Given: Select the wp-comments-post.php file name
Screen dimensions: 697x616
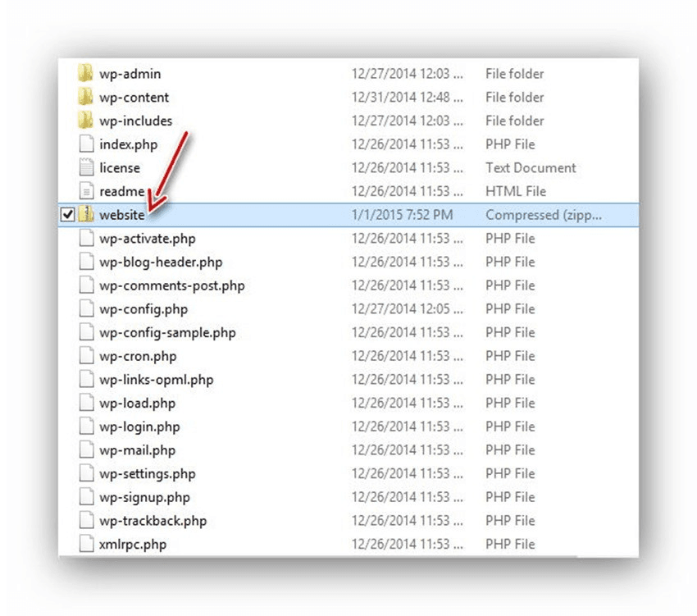Looking at the screenshot, I should pyautogui.click(x=171, y=286).
